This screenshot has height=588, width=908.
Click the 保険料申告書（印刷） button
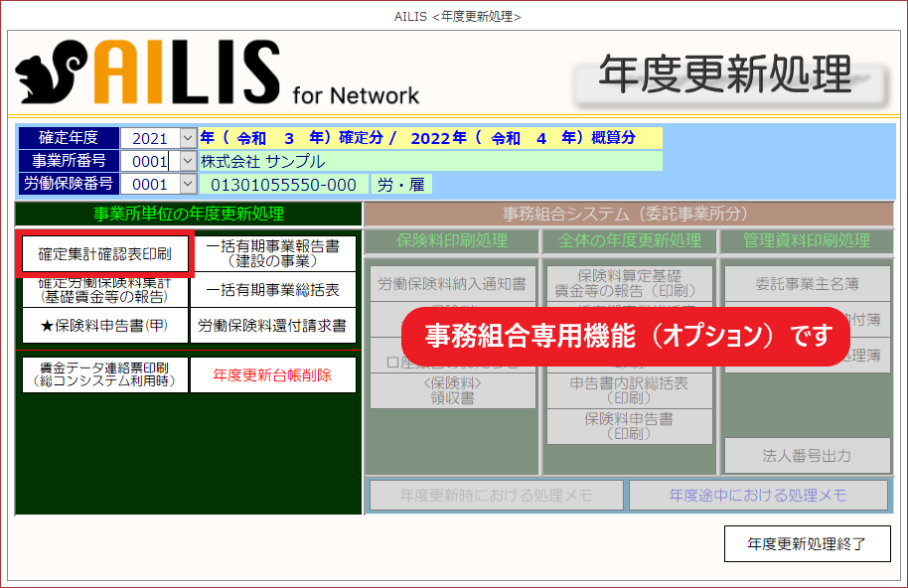pos(628,426)
